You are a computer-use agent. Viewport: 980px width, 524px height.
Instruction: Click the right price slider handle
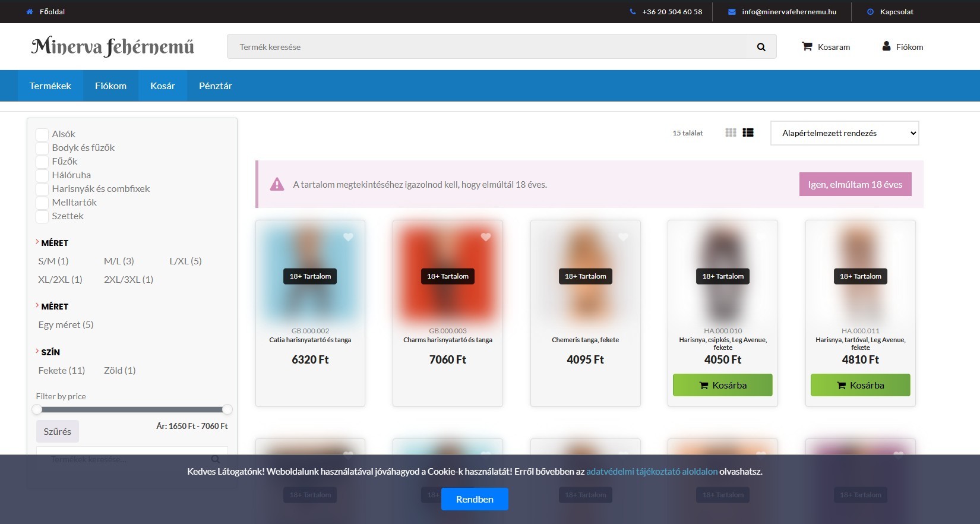tap(227, 409)
